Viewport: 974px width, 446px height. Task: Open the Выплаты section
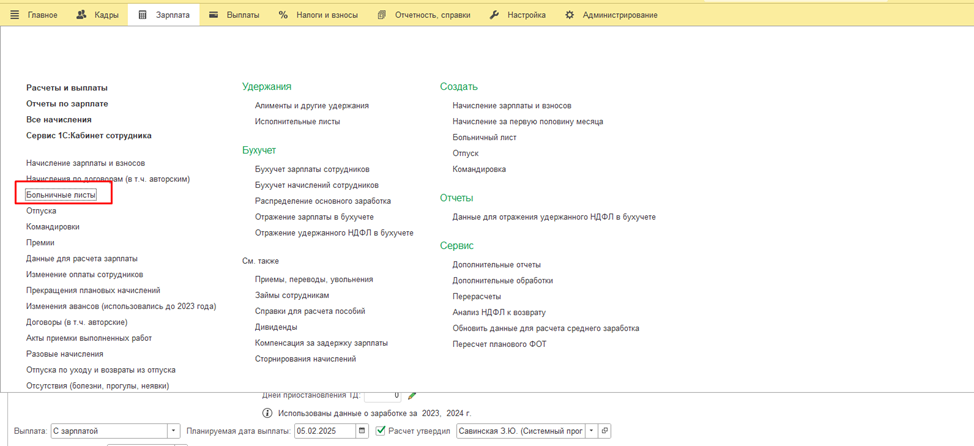[234, 15]
